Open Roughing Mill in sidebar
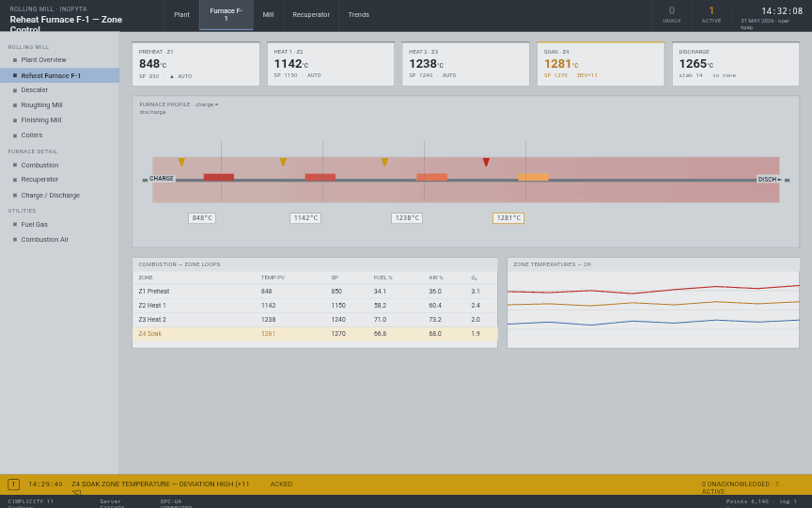Image resolution: width=812 pixels, height=508 pixels. (x=59, y=105)
